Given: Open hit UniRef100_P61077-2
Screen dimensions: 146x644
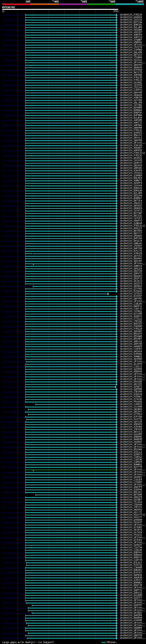Looking at the screenshot, I should click(x=132, y=515).
